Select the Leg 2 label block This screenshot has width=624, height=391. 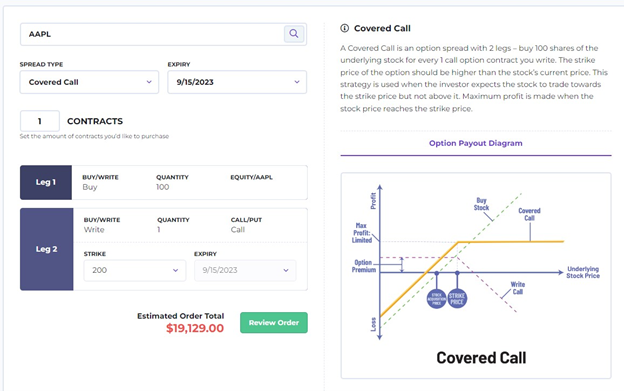[x=47, y=249]
